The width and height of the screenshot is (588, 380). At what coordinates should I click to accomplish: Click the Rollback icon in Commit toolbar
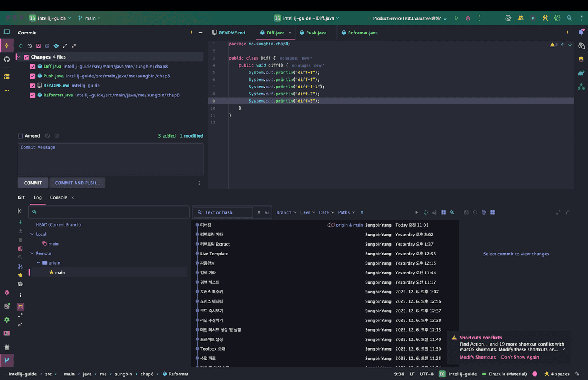pos(29,46)
